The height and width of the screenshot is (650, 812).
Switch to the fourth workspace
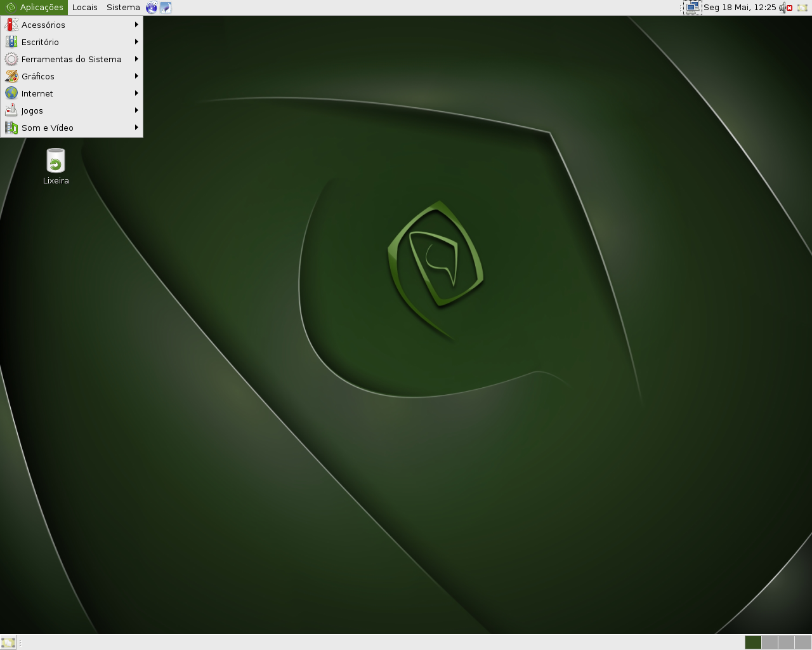(x=802, y=642)
